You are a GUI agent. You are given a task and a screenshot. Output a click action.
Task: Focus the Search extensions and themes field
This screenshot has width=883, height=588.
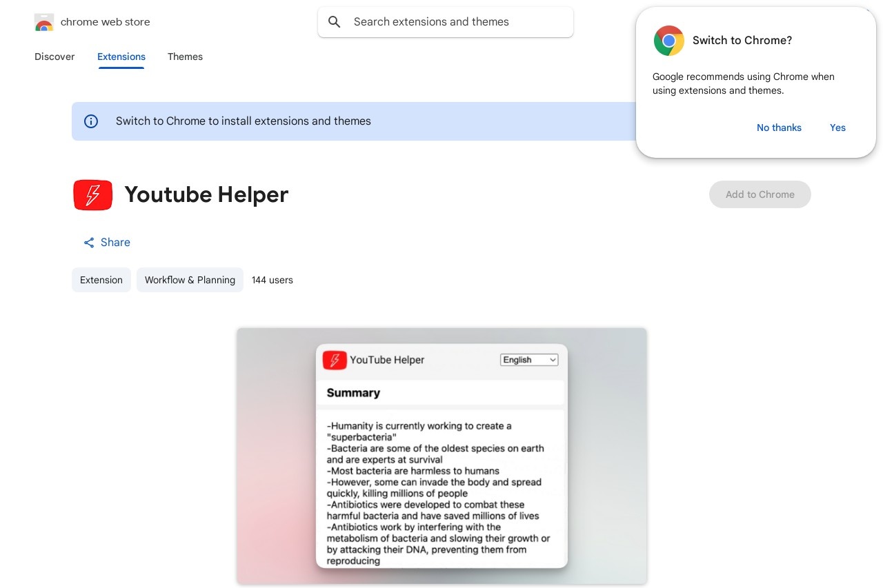(446, 22)
